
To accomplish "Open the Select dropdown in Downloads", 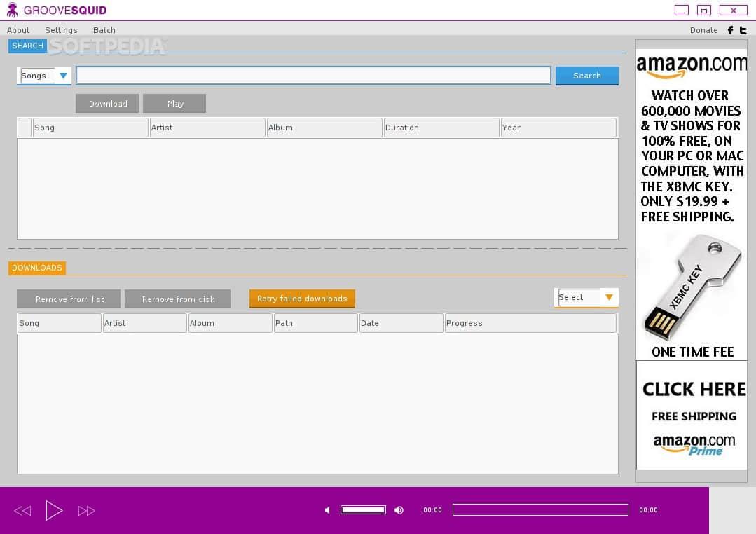I will click(x=608, y=297).
